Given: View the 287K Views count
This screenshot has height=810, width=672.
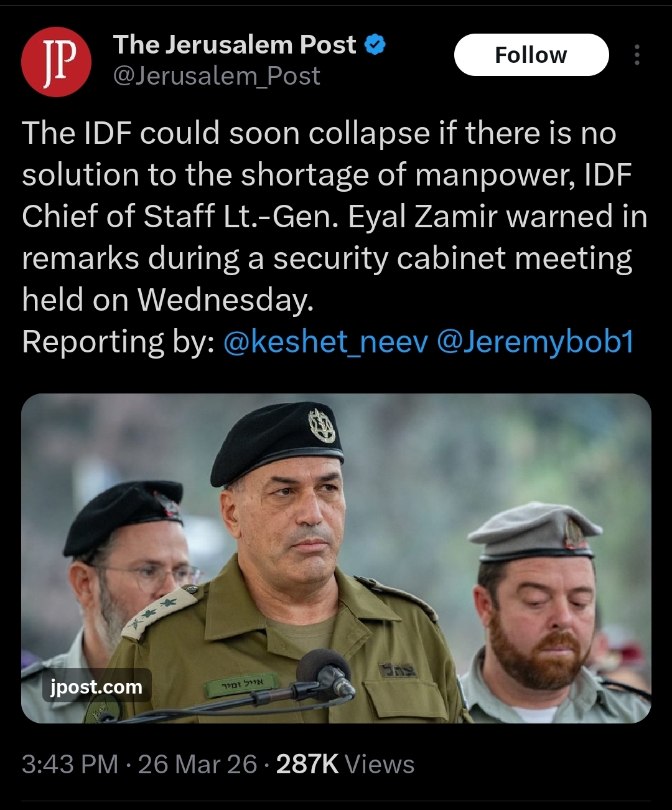Looking at the screenshot, I should pyautogui.click(x=345, y=764).
